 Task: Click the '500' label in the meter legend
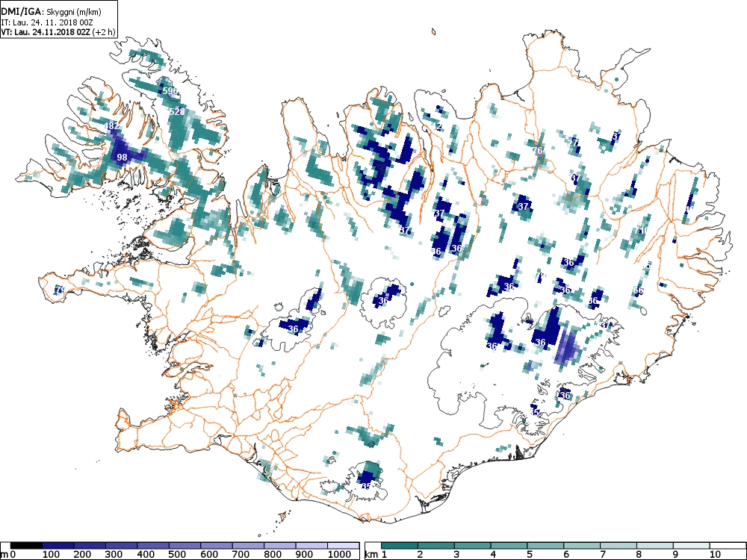pos(177,555)
